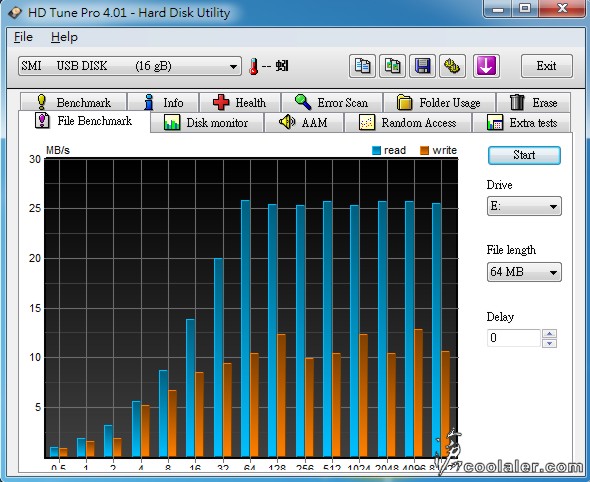Screen dimensions: 590x482
Task: Maximize the HD Tune Pro window
Action: 525,8
